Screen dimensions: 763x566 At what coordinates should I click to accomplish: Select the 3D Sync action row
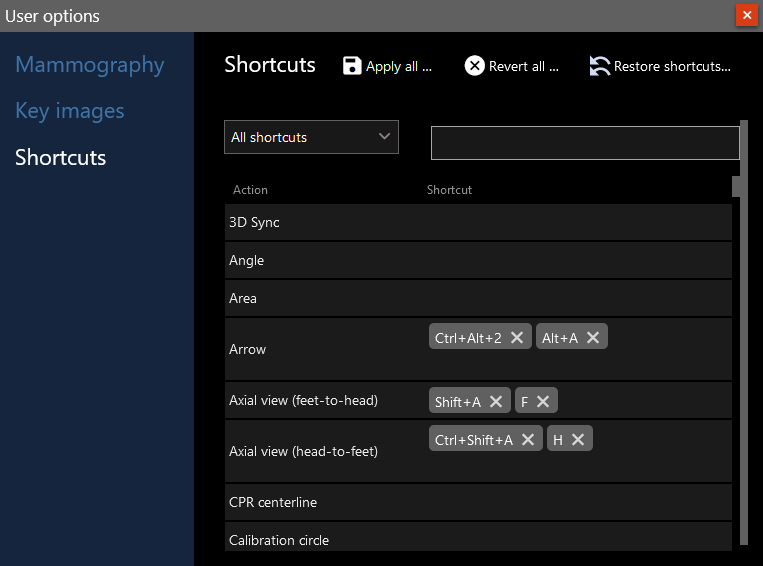[x=478, y=223]
